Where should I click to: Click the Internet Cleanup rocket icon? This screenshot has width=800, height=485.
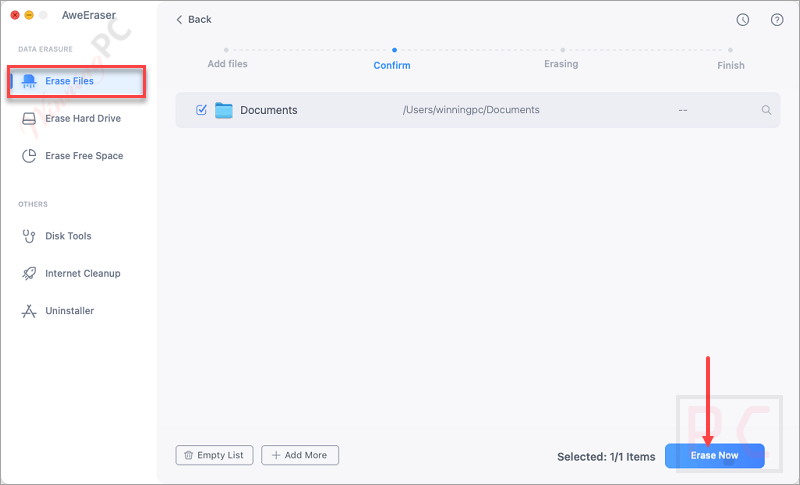[x=29, y=273]
